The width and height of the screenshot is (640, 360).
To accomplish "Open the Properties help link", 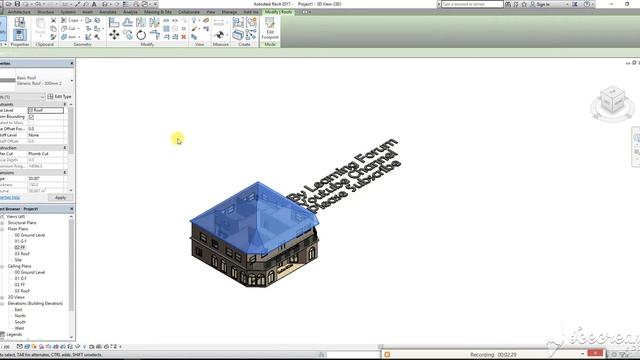I will (10, 198).
